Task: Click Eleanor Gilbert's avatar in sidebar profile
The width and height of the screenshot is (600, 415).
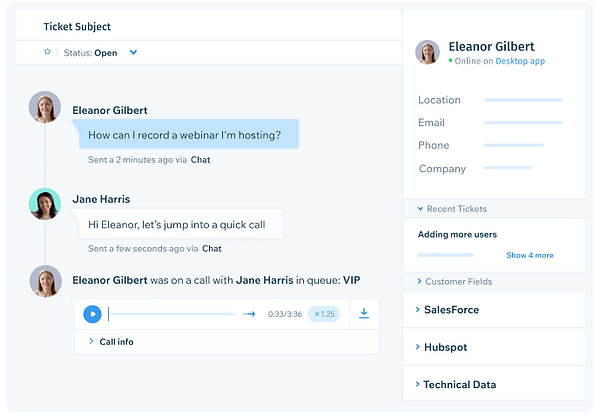Action: pyautogui.click(x=427, y=52)
